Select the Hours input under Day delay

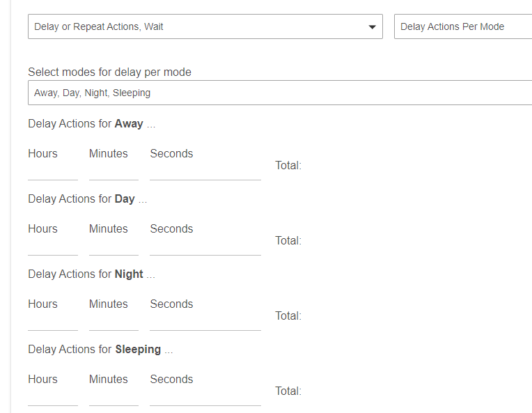[x=52, y=247]
